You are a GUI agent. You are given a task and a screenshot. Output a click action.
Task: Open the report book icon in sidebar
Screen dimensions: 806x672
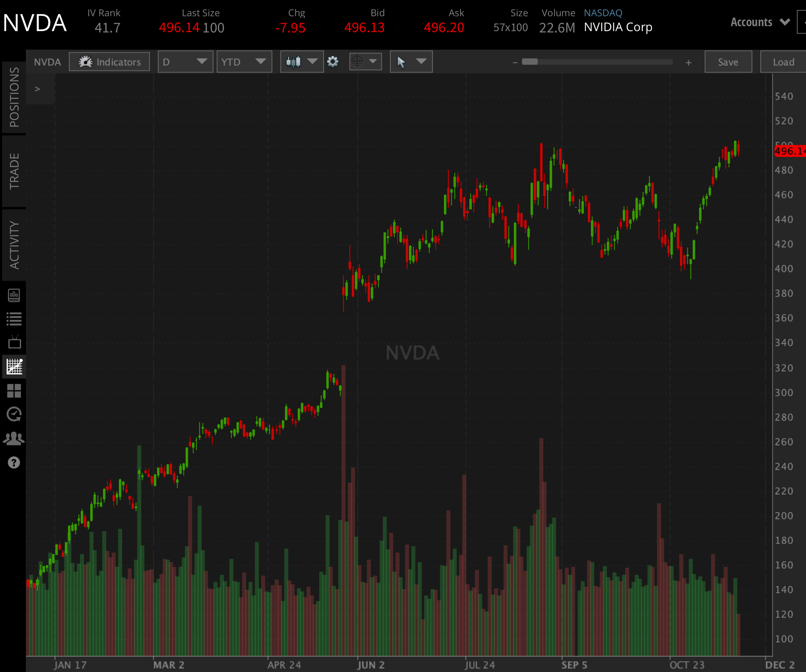pyautogui.click(x=14, y=295)
